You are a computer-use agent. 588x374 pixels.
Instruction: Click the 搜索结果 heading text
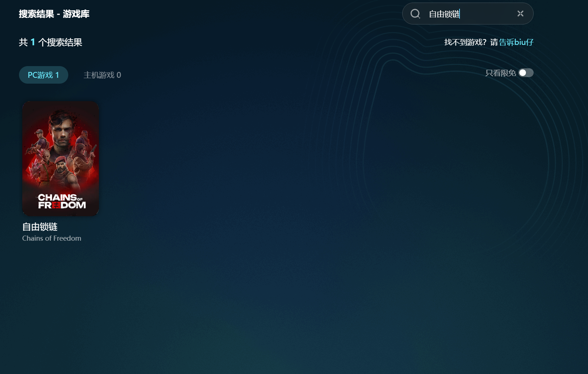(36, 14)
